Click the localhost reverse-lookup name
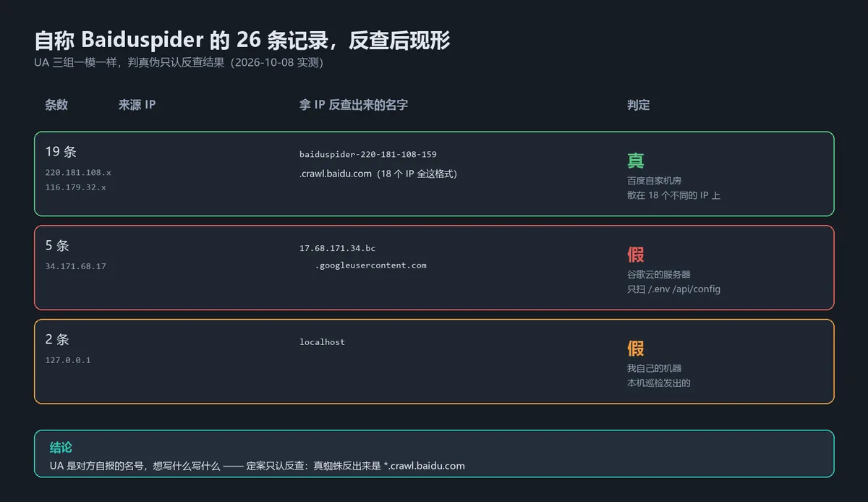The image size is (868, 502). tap(323, 342)
